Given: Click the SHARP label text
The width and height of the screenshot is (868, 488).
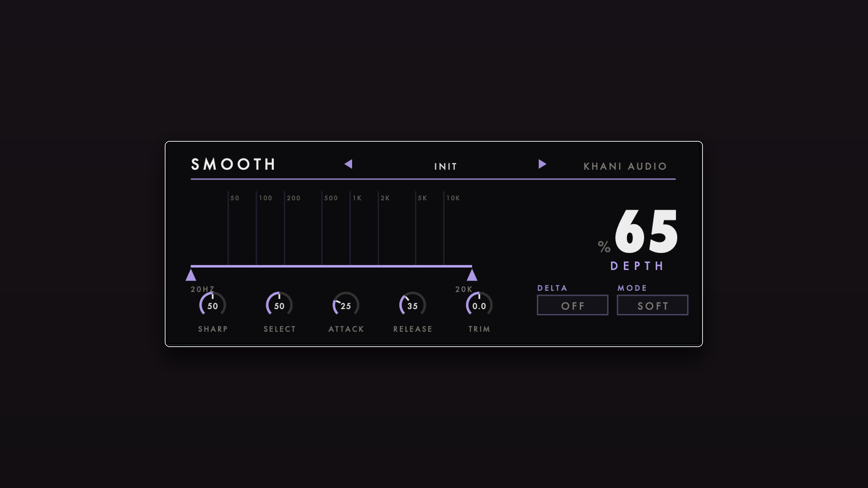Looking at the screenshot, I should tap(213, 329).
